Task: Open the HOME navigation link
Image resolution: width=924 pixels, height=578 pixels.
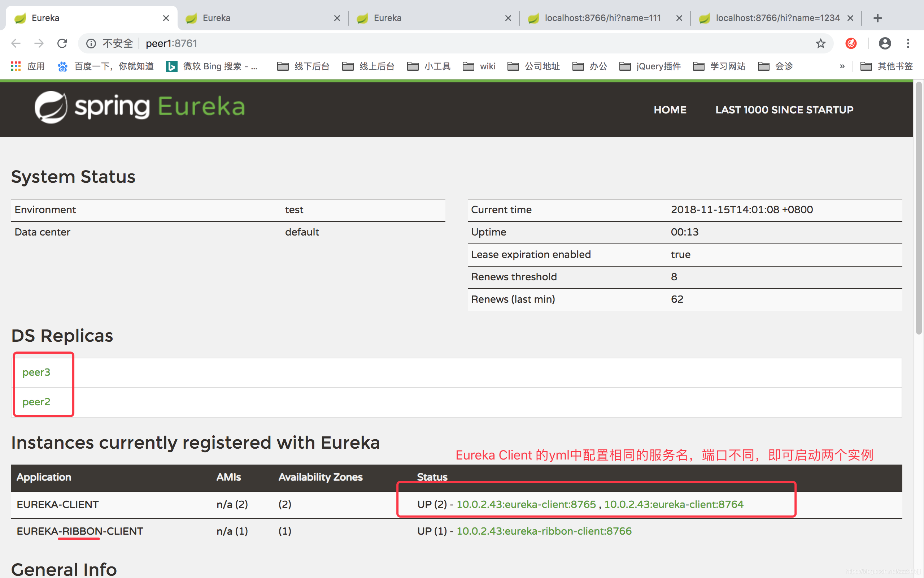Action: 670,110
